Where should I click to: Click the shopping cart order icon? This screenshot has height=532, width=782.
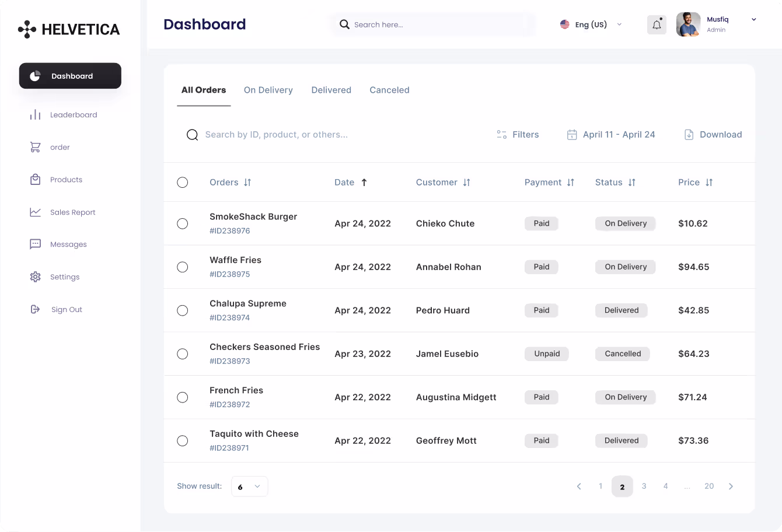tap(35, 147)
